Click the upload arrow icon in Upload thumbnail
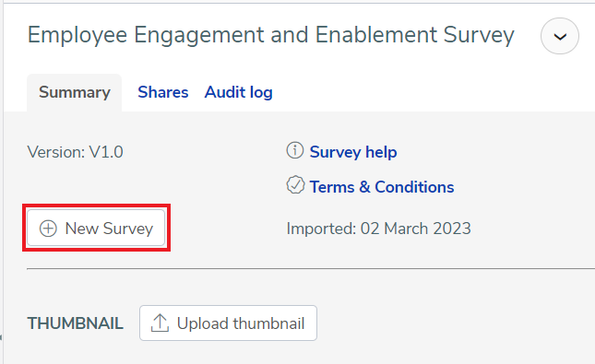Viewport: 595px width, 364px height. click(x=160, y=323)
